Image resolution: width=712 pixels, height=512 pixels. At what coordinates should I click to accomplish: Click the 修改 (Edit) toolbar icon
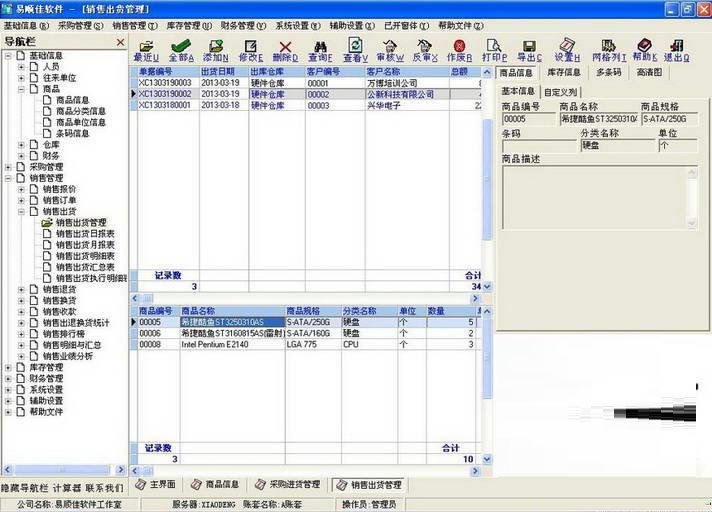(x=250, y=51)
